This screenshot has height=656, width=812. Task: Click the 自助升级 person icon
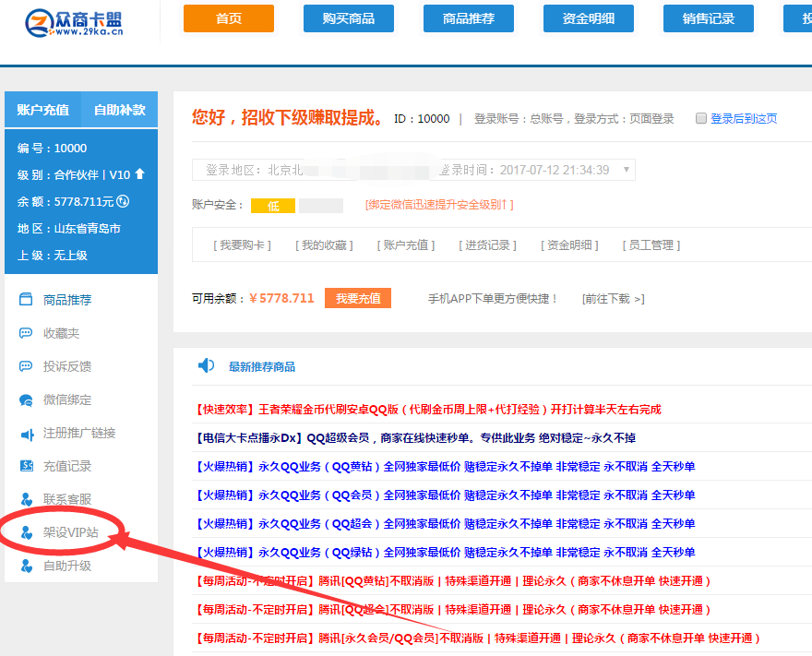(x=27, y=566)
